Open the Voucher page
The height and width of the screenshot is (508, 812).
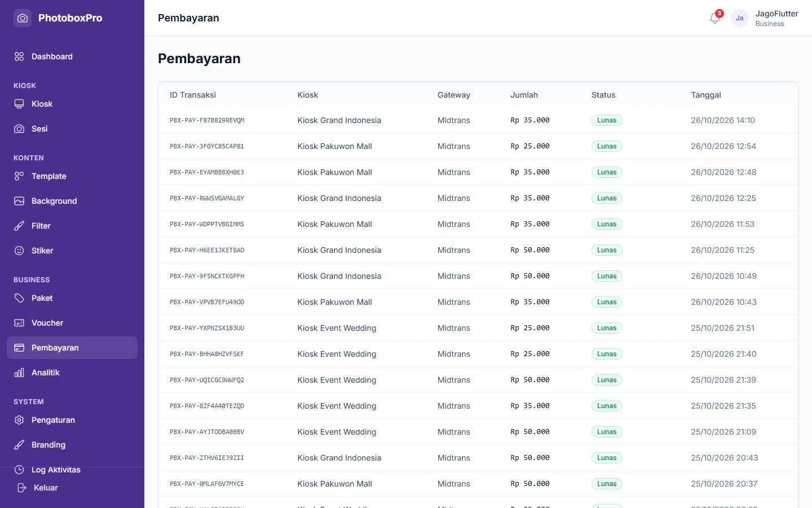72,323
